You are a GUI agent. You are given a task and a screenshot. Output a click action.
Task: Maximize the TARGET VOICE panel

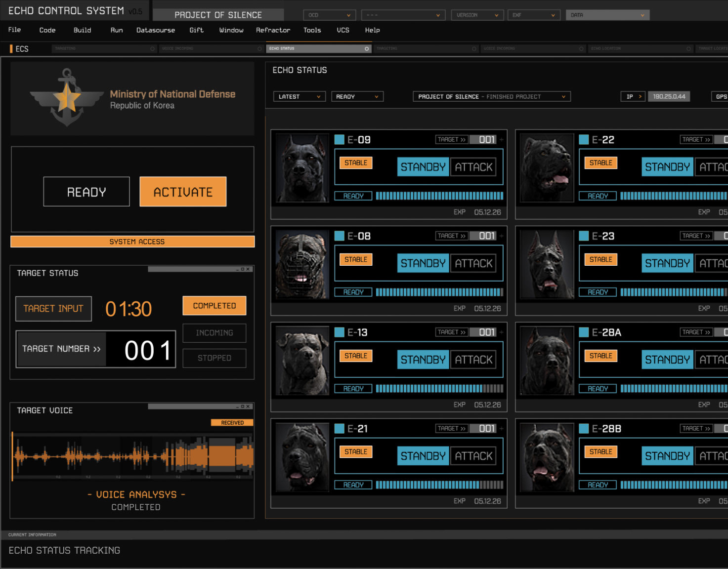243,406
